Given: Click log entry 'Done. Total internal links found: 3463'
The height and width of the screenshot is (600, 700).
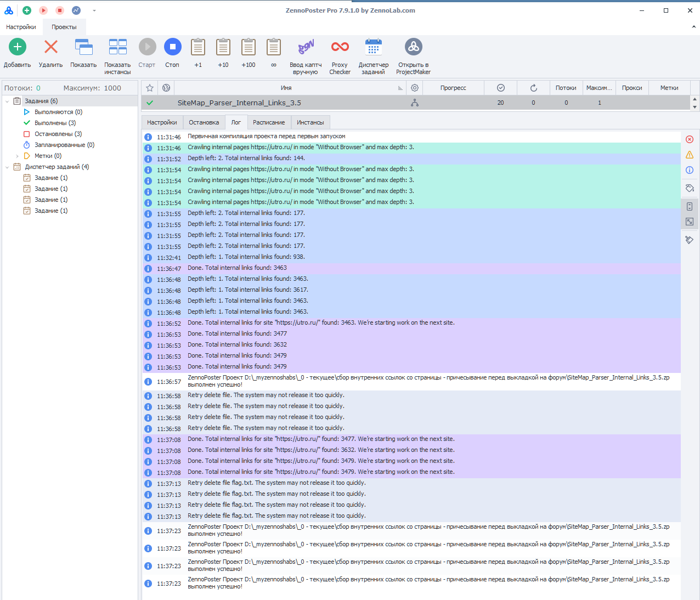Looking at the screenshot, I should click(x=411, y=269).
